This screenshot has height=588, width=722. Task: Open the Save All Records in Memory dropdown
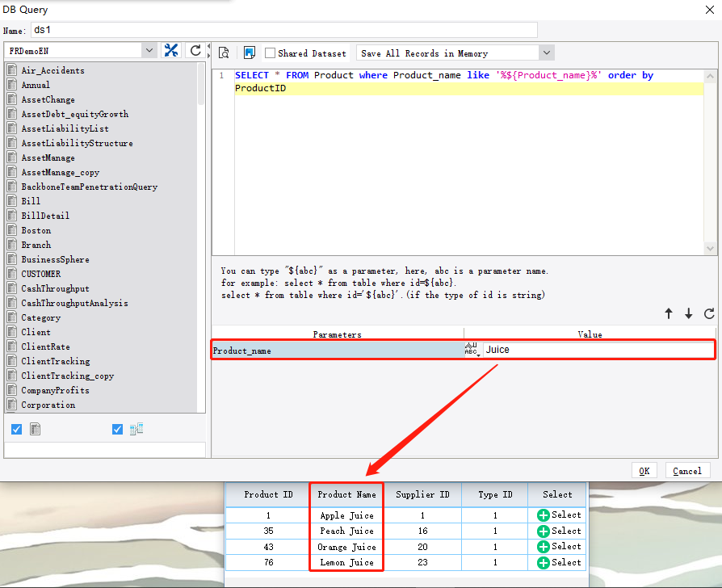pos(546,52)
